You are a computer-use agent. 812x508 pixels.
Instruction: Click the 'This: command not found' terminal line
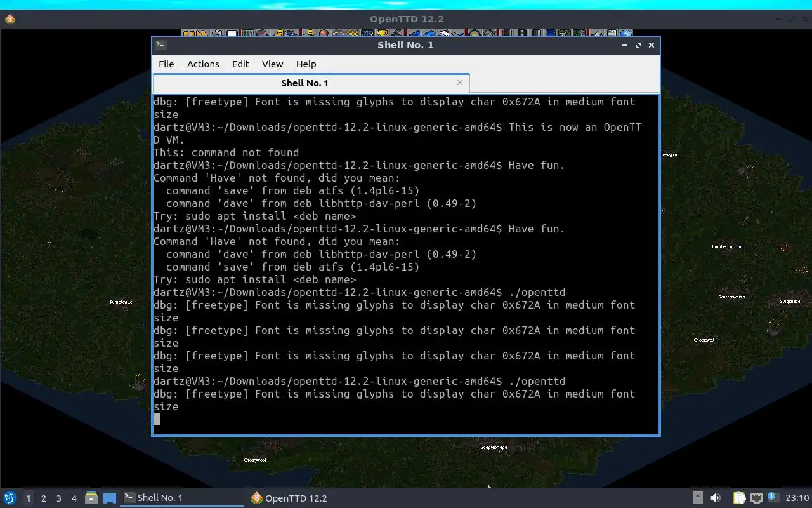[226, 152]
